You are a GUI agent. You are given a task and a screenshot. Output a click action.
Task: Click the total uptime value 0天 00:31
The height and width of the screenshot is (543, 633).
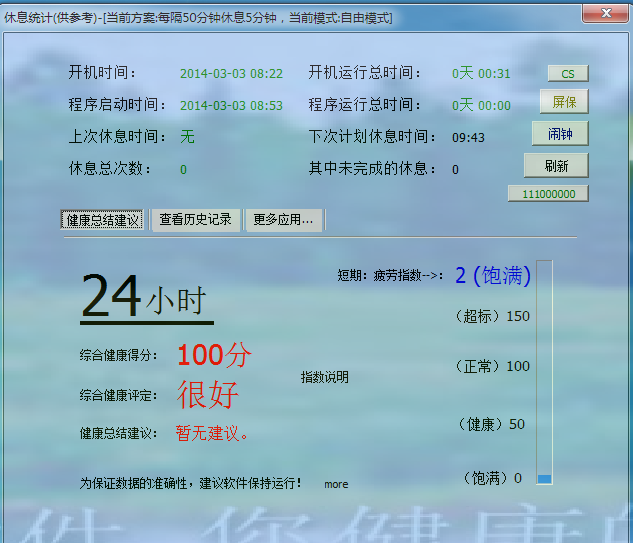point(481,73)
